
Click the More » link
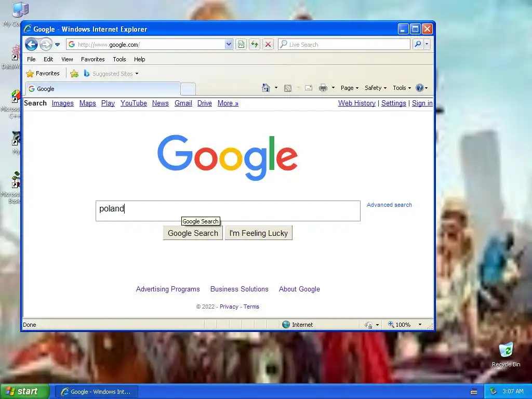[228, 103]
